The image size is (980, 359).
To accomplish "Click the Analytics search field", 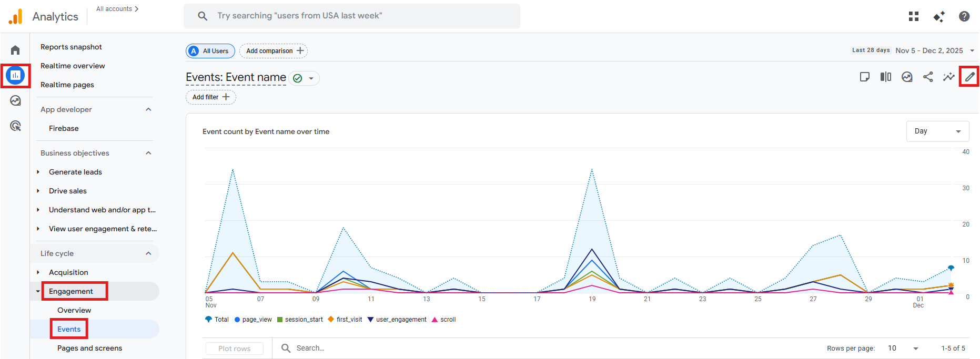I will coord(351,16).
